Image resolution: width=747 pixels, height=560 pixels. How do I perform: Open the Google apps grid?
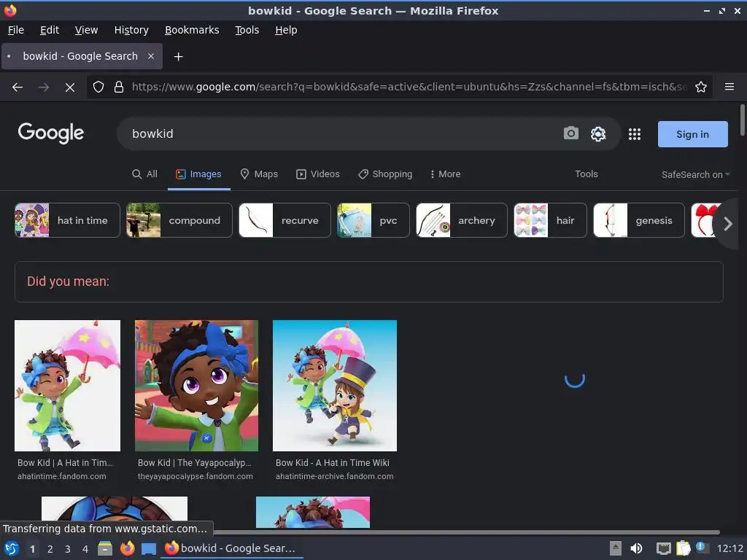click(x=635, y=134)
